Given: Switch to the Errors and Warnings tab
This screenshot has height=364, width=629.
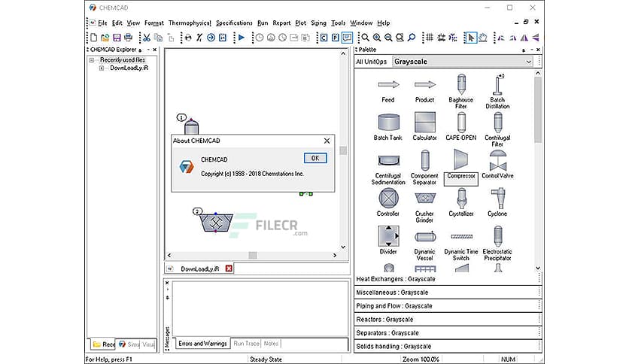Looking at the screenshot, I should point(202,344).
